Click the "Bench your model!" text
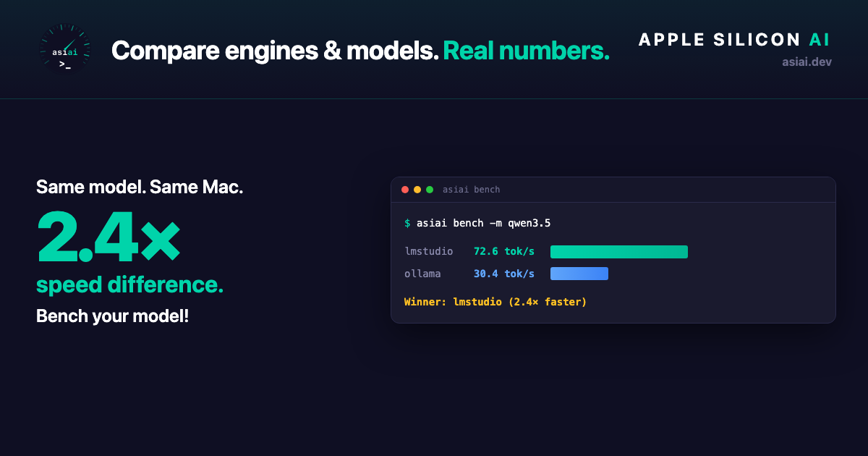868x456 pixels. pyautogui.click(x=112, y=316)
